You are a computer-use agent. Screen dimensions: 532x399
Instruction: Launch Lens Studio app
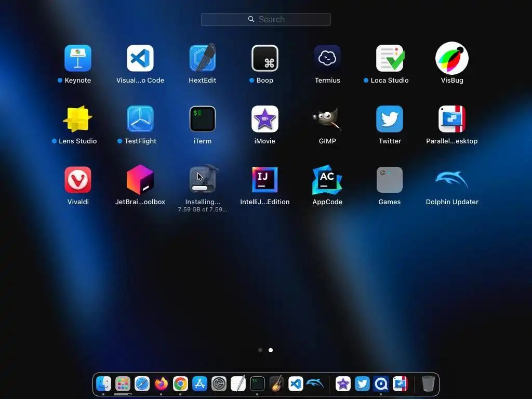point(78,119)
